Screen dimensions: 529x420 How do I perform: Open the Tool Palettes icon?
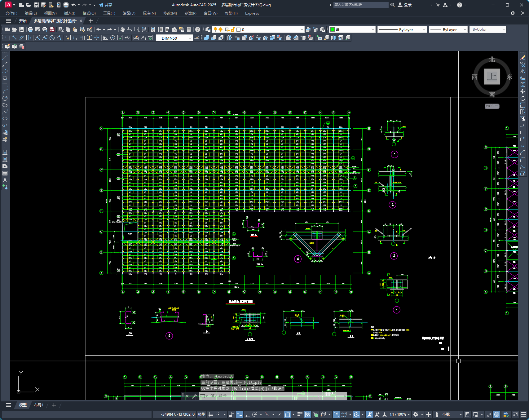(167, 29)
